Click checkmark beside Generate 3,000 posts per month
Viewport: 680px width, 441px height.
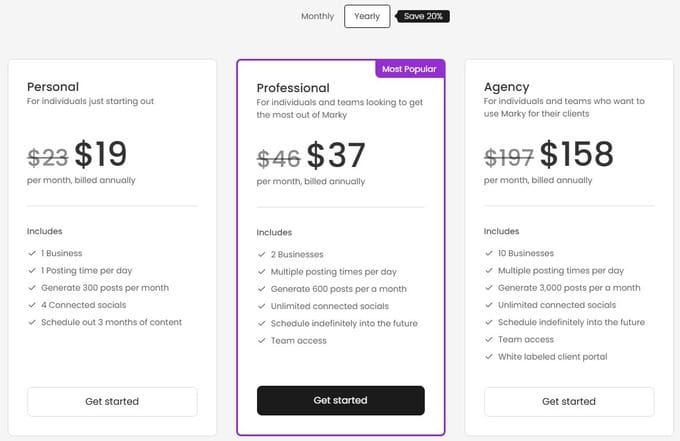(488, 288)
